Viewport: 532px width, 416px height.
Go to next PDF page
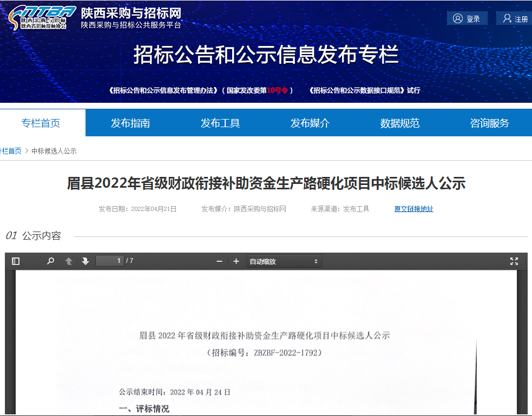tap(86, 261)
